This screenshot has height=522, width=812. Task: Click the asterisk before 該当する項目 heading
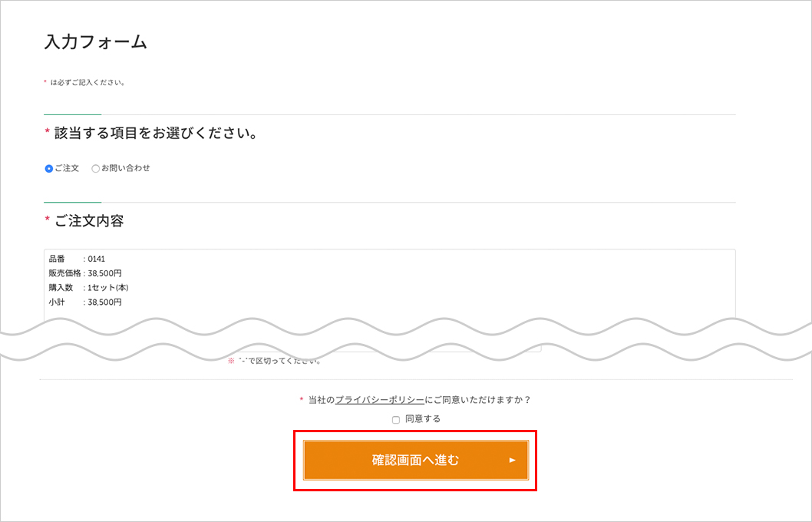(x=46, y=130)
